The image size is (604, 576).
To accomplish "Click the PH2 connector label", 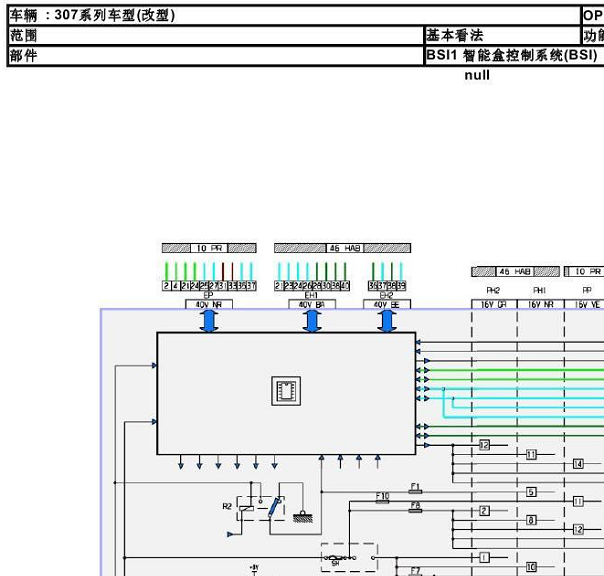I will [x=493, y=290].
